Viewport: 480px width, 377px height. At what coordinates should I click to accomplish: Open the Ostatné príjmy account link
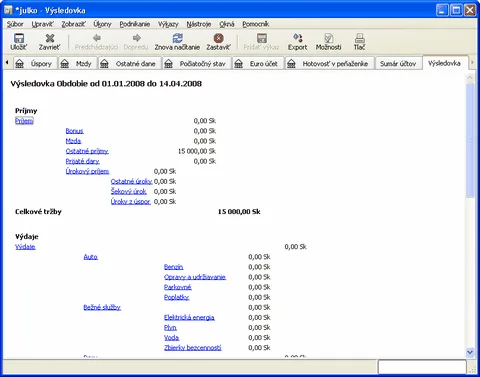[87, 151]
